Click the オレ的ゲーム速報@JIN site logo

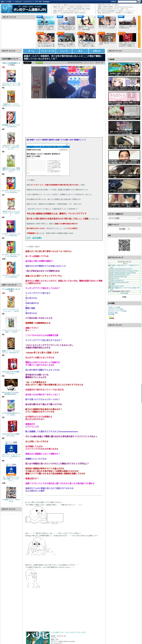pos(24,9)
